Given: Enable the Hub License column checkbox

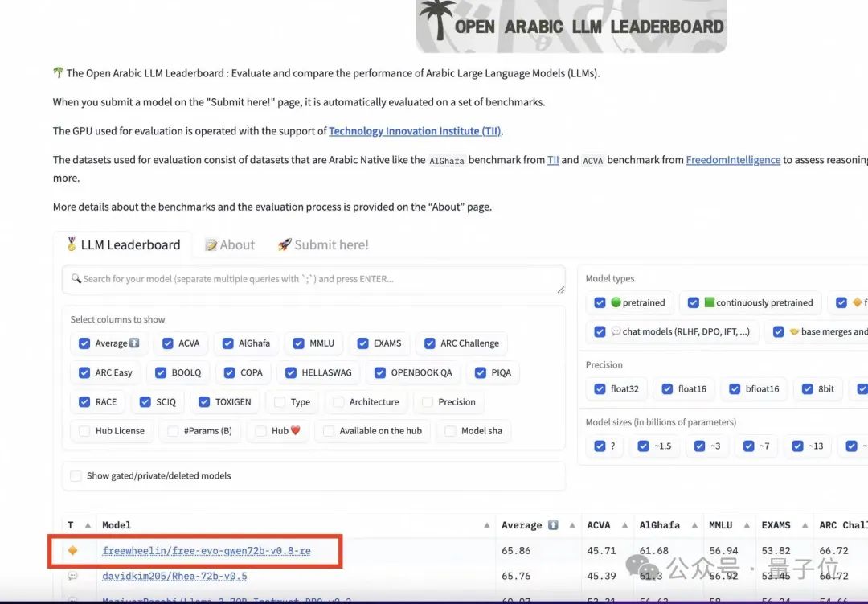Looking at the screenshot, I should point(84,431).
